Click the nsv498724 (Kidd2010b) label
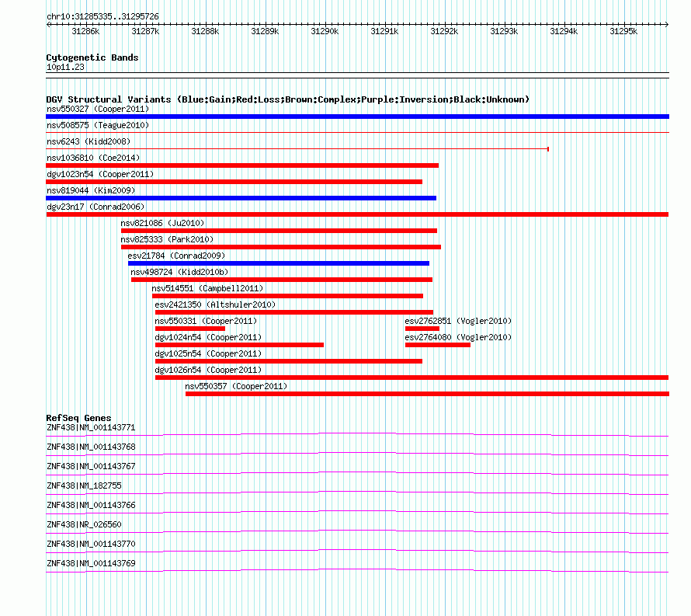The width and height of the screenshot is (691, 616). point(179,272)
